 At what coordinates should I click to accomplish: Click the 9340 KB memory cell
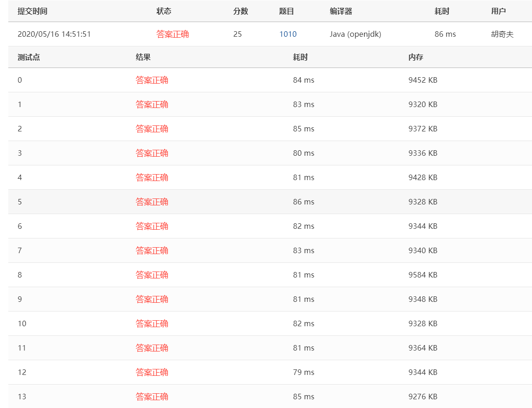[x=423, y=250]
